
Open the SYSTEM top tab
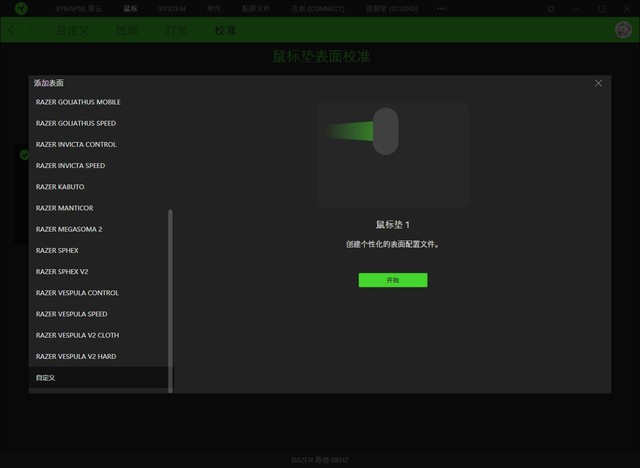point(172,9)
